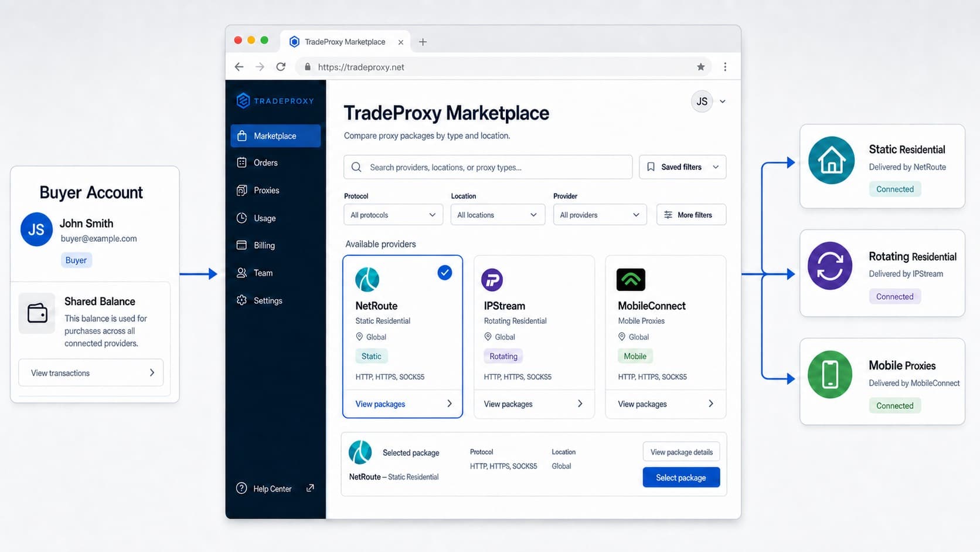Click View transactions in Buyer Account
The image size is (980, 552).
pos(91,372)
